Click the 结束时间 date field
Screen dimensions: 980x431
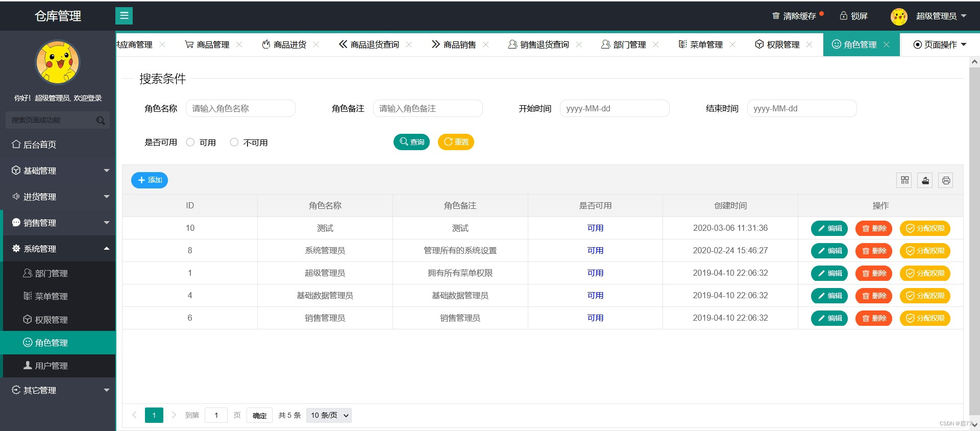(x=802, y=108)
